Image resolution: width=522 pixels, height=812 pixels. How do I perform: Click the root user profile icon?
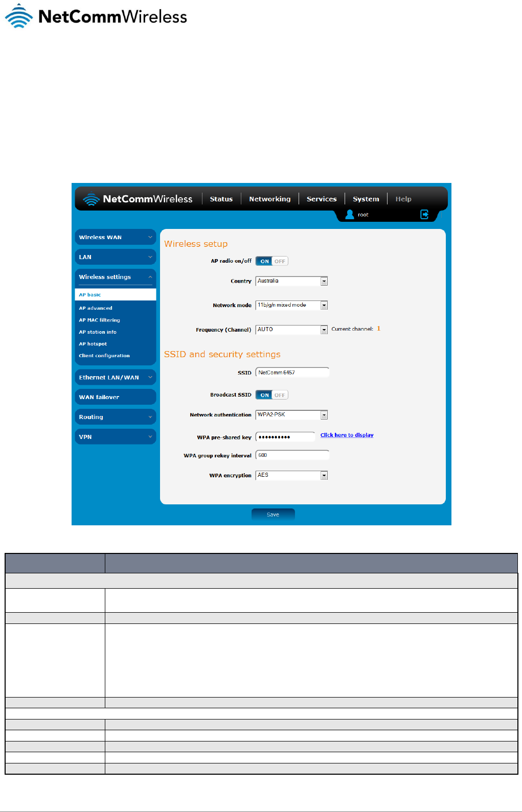[x=350, y=215]
